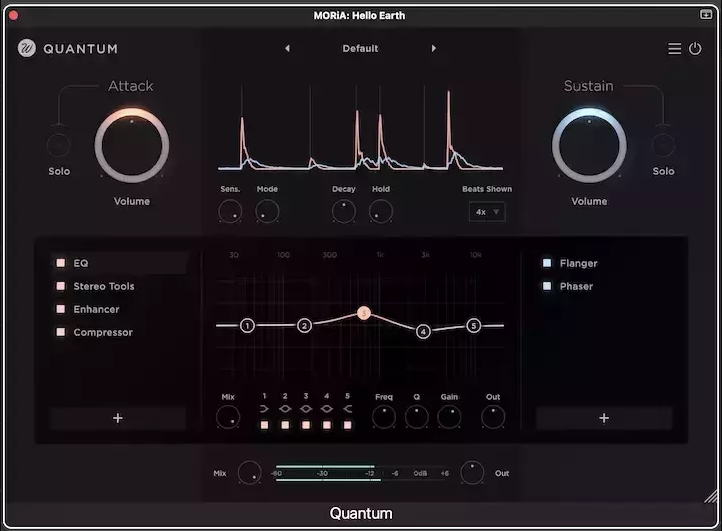Close the window with red button
This screenshot has width=722, height=531.
pos(13,15)
